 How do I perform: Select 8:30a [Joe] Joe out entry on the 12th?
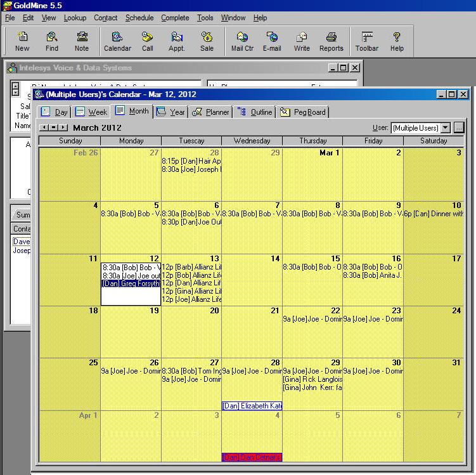(131, 275)
